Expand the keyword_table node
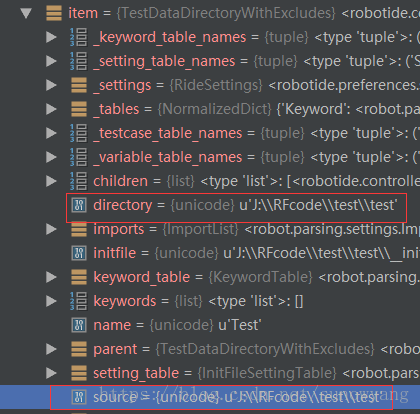420x414 pixels. [x=51, y=277]
